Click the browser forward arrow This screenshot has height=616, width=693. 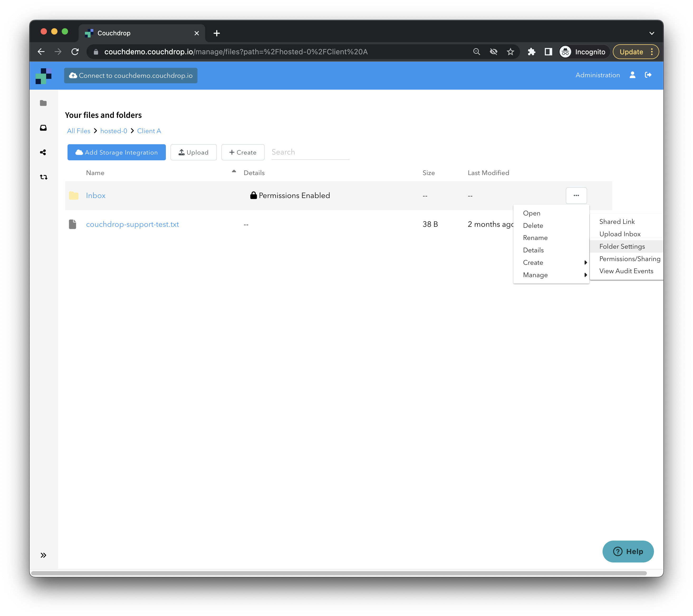click(58, 51)
